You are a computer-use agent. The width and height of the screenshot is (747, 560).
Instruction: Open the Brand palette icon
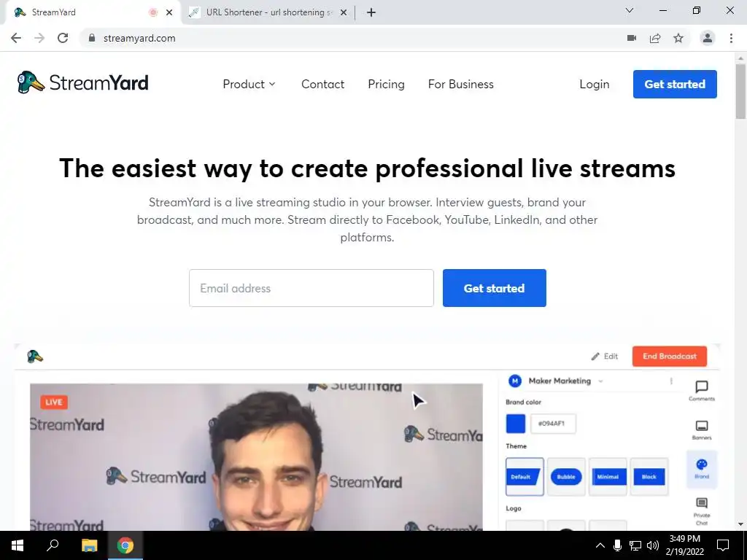coord(702,469)
